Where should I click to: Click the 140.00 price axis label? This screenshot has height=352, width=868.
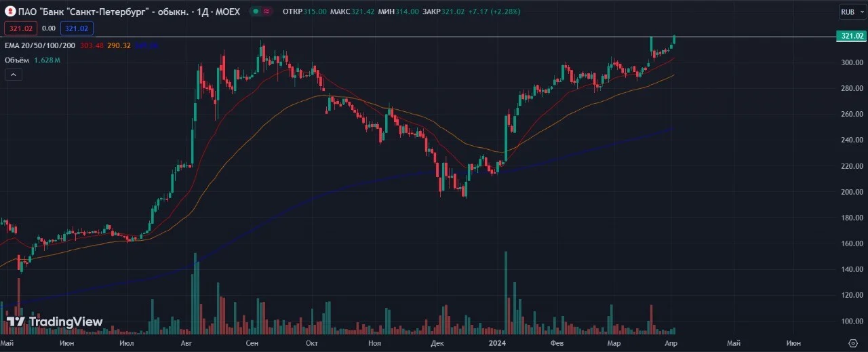(x=852, y=269)
